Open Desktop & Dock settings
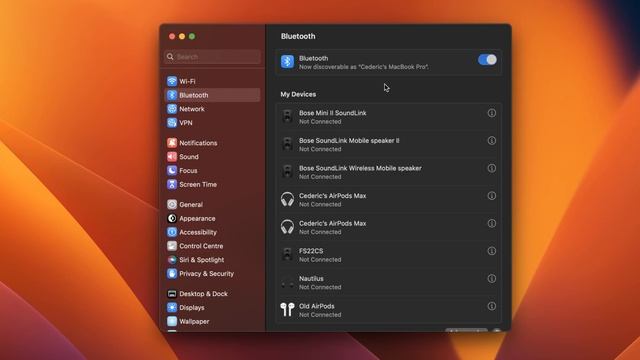This screenshot has width=640, height=360. [212, 294]
